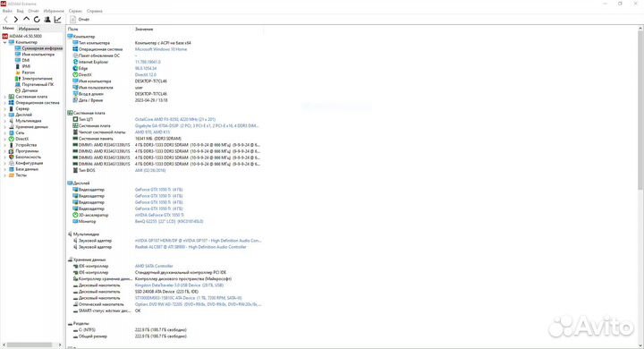
Task: Open the Gigabyte GA-970A-DS3P motherboard link
Action: pyautogui.click(x=197, y=126)
